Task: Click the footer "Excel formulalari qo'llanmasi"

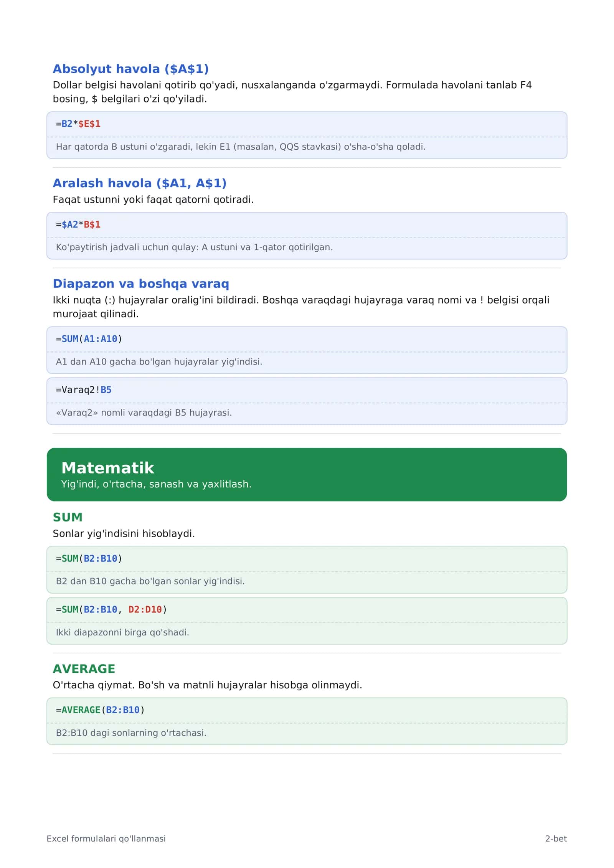Action: pos(106,838)
